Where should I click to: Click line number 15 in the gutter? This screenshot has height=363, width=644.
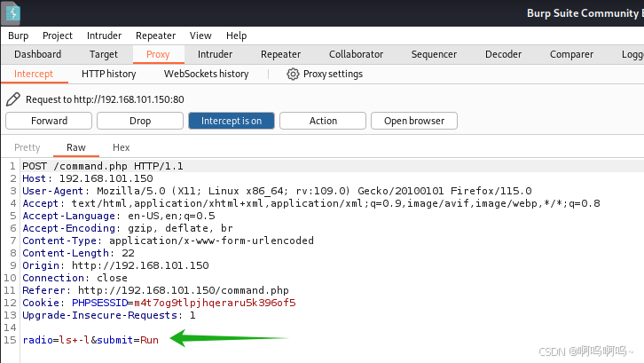(10, 340)
